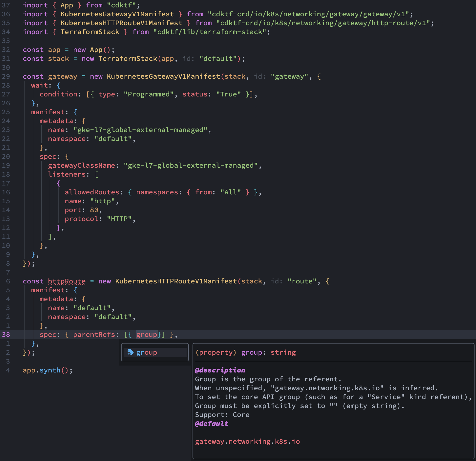Click the listeners property key

tap(67, 174)
